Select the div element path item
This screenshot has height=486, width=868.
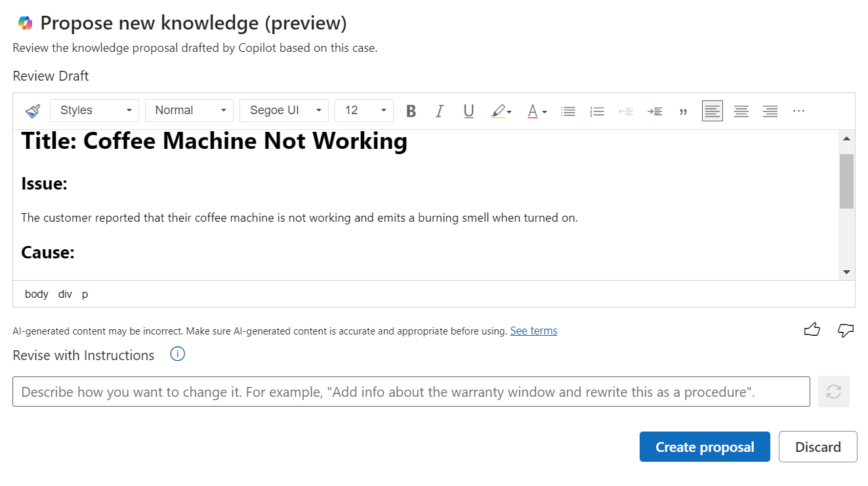click(x=65, y=294)
